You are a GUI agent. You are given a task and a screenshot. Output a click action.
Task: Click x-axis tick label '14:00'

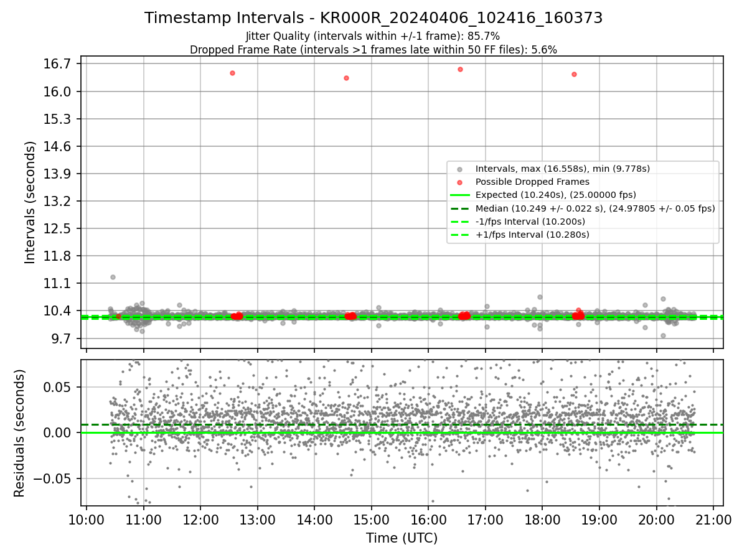(314, 520)
